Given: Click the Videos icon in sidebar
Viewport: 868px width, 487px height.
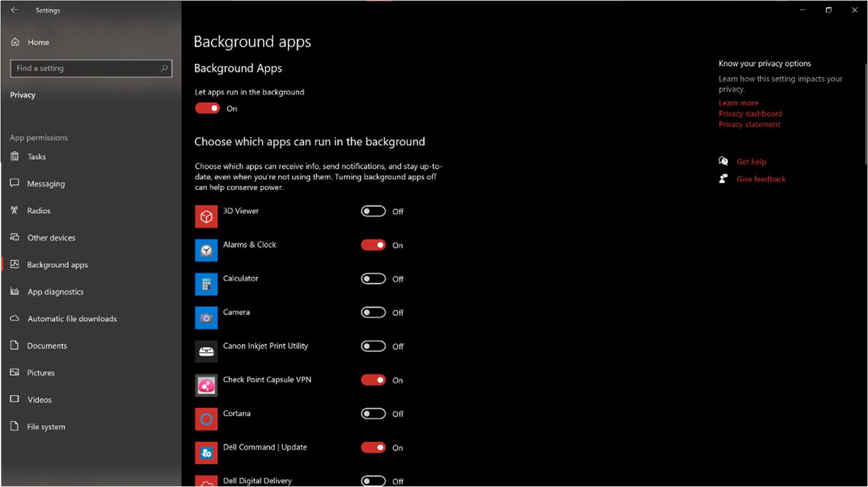Looking at the screenshot, I should click(x=15, y=399).
